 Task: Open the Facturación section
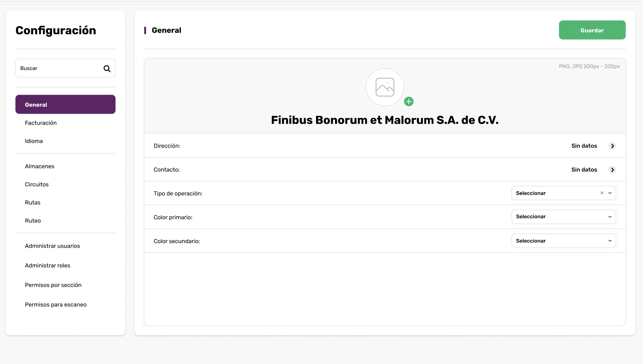41,123
